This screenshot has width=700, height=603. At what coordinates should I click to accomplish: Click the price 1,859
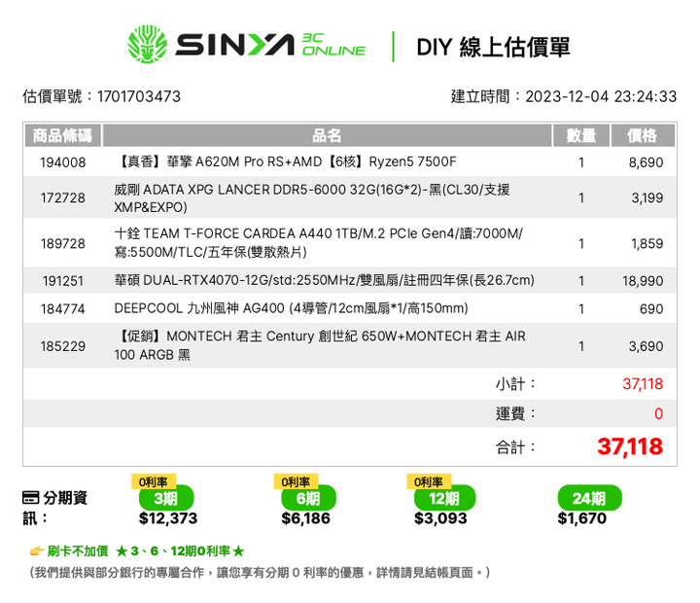[x=647, y=243]
